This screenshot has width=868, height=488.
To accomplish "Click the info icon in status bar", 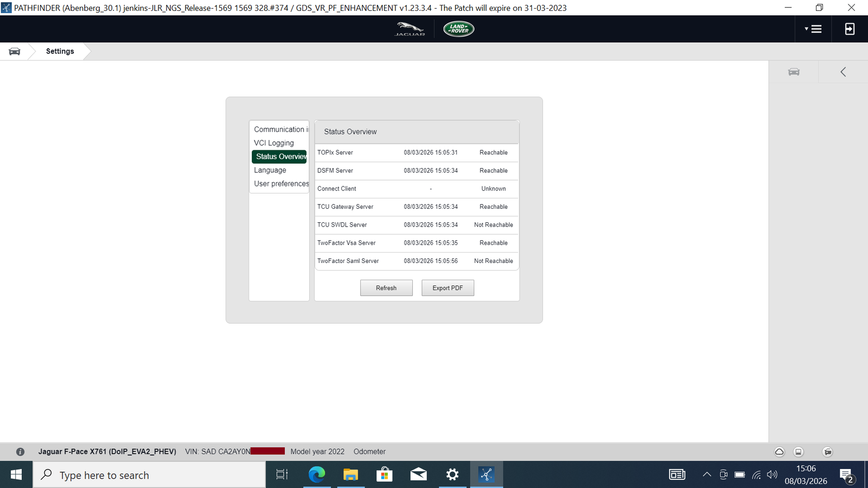I will (20, 452).
